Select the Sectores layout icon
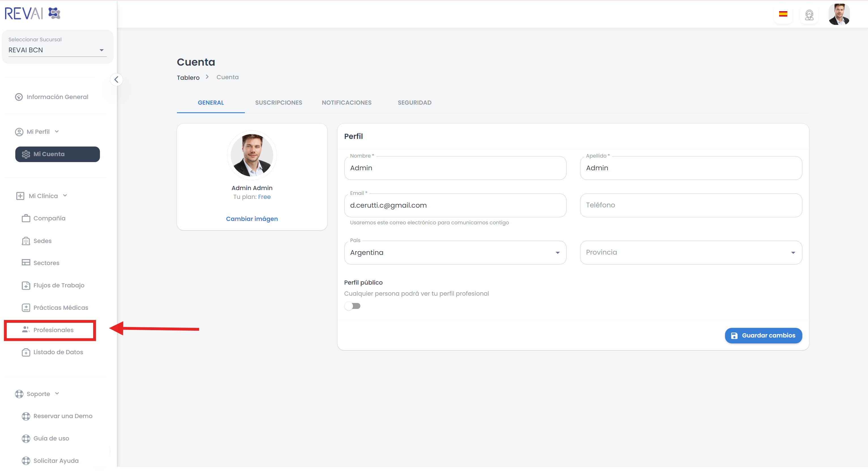 pyautogui.click(x=26, y=263)
